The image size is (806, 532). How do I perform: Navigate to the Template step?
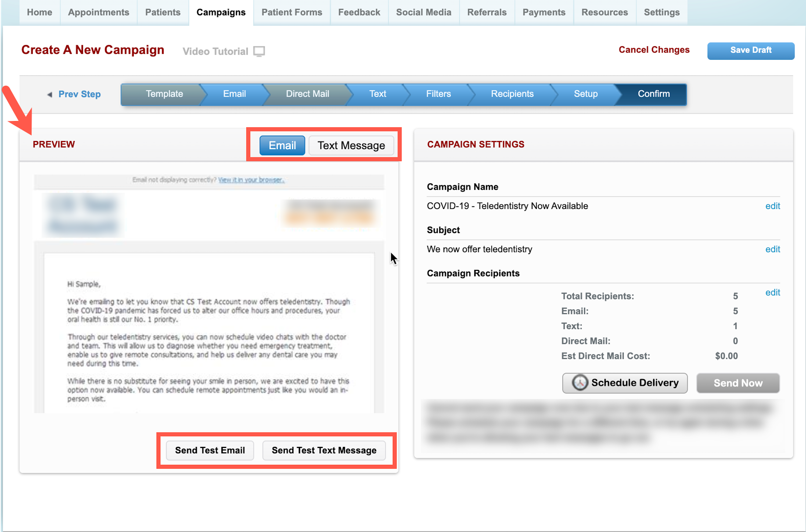coord(164,93)
